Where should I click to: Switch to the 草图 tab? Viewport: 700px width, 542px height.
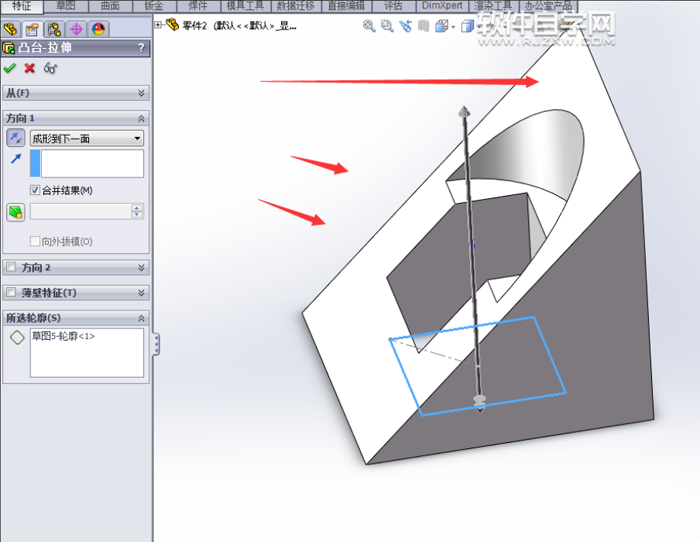66,6
